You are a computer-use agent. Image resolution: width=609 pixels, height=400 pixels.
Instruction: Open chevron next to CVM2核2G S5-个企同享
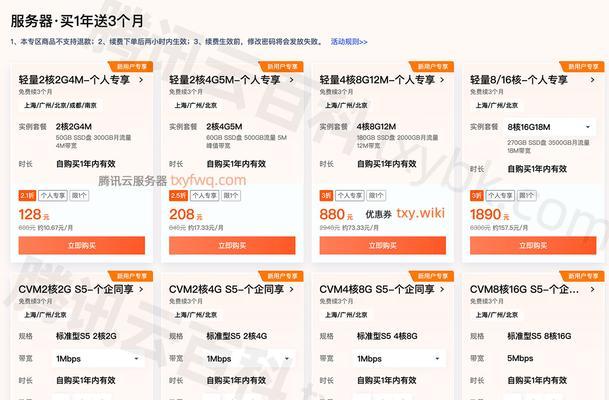coord(141,289)
